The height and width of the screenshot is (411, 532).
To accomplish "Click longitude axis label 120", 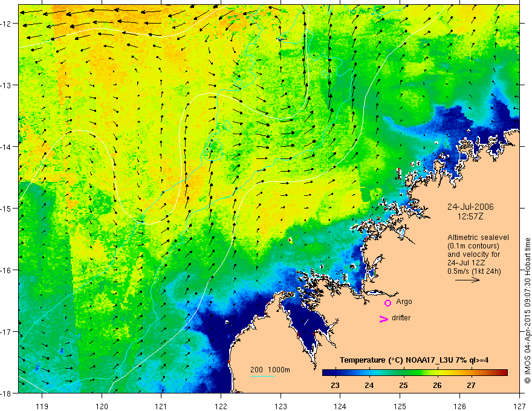I will coord(102,406).
